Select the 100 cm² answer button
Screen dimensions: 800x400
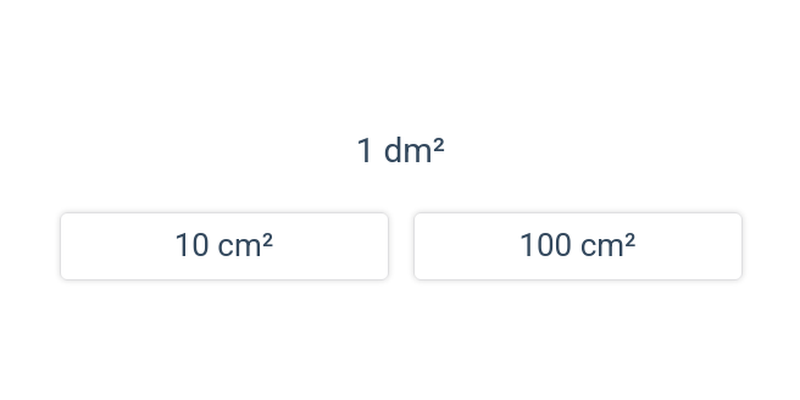pyautogui.click(x=578, y=246)
